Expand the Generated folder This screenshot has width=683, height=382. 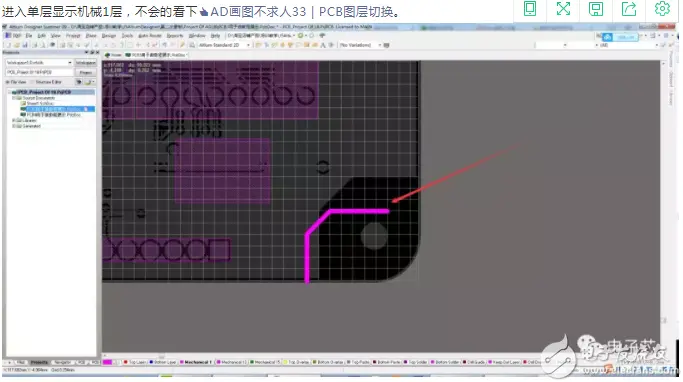(14, 126)
